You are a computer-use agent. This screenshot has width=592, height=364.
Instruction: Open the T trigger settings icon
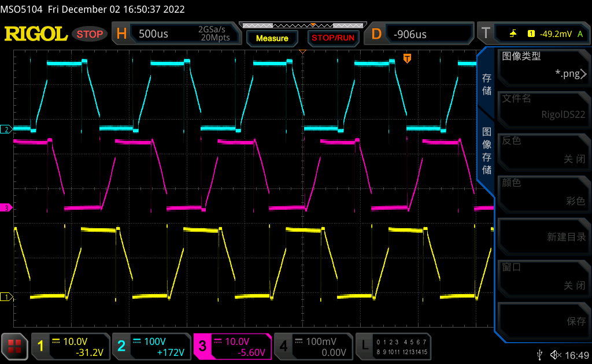(485, 34)
